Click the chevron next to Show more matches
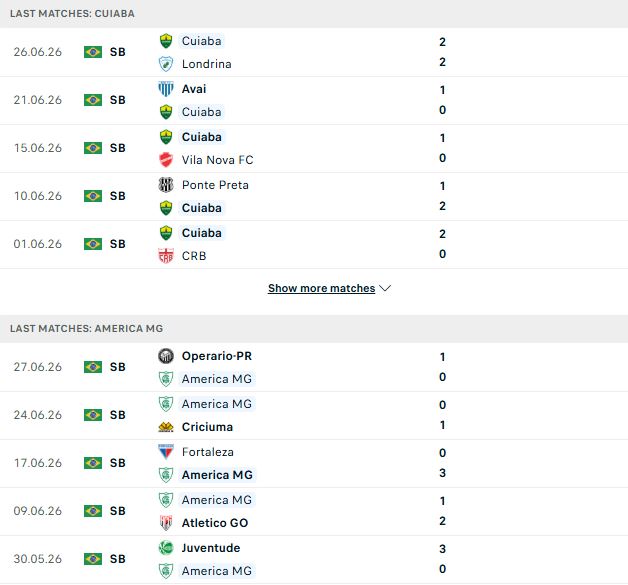Image resolution: width=628 pixels, height=585 pixels. pyautogui.click(x=385, y=288)
